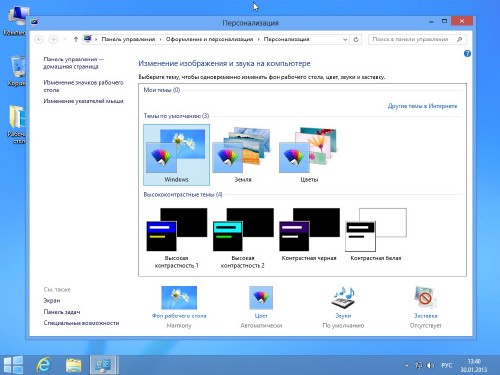Open the Цвет window color icon
The width and height of the screenshot is (500, 375).
pos(261,298)
